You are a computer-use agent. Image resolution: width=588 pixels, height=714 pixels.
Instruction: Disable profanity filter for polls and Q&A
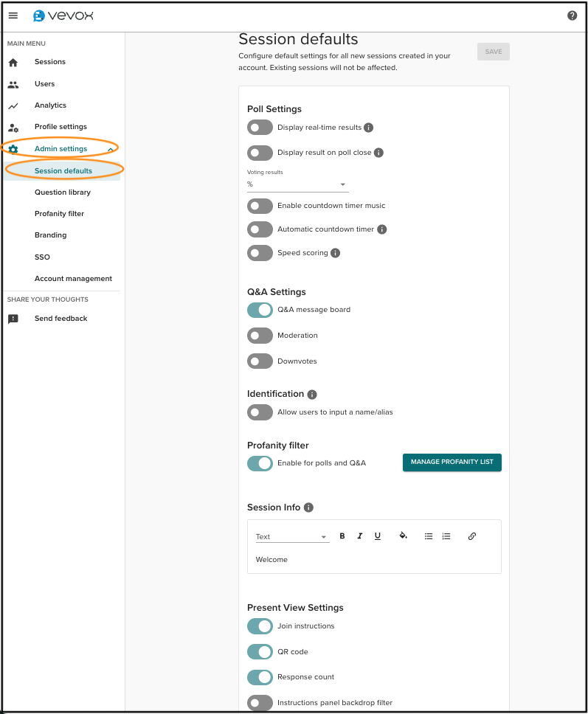[x=260, y=463]
